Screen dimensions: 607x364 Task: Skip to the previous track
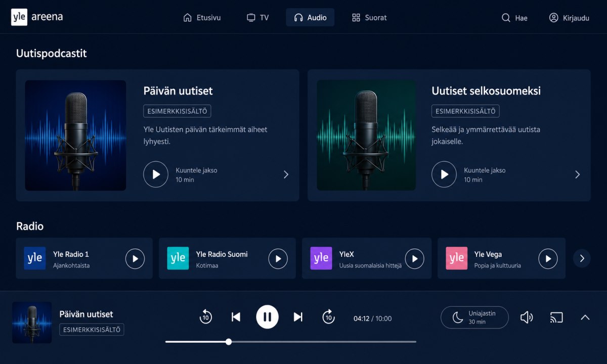236,317
